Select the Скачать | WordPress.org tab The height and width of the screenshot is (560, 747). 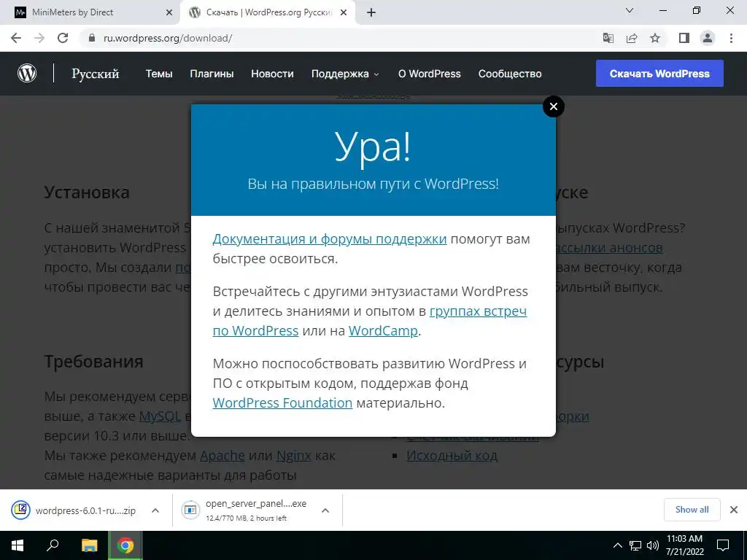[269, 13]
